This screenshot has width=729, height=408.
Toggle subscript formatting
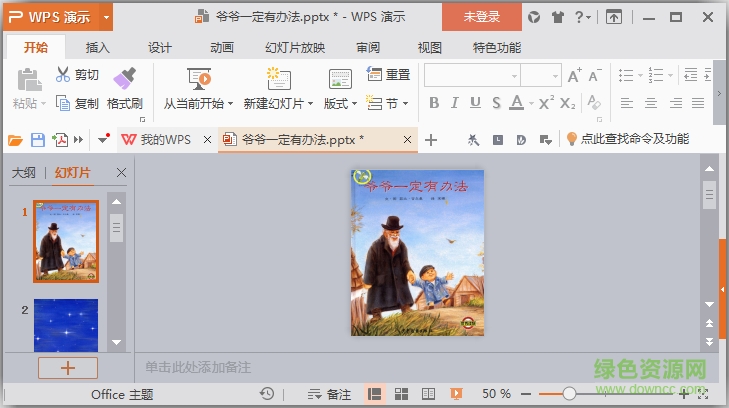click(568, 103)
